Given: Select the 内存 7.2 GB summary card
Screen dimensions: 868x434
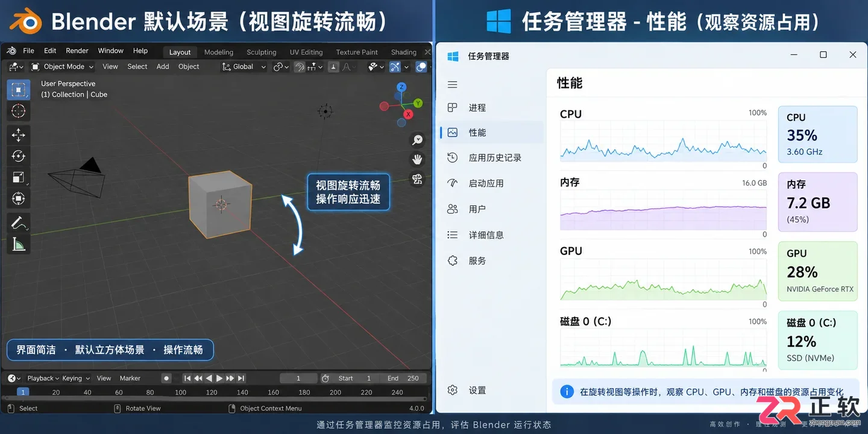Looking at the screenshot, I should click(x=817, y=202).
